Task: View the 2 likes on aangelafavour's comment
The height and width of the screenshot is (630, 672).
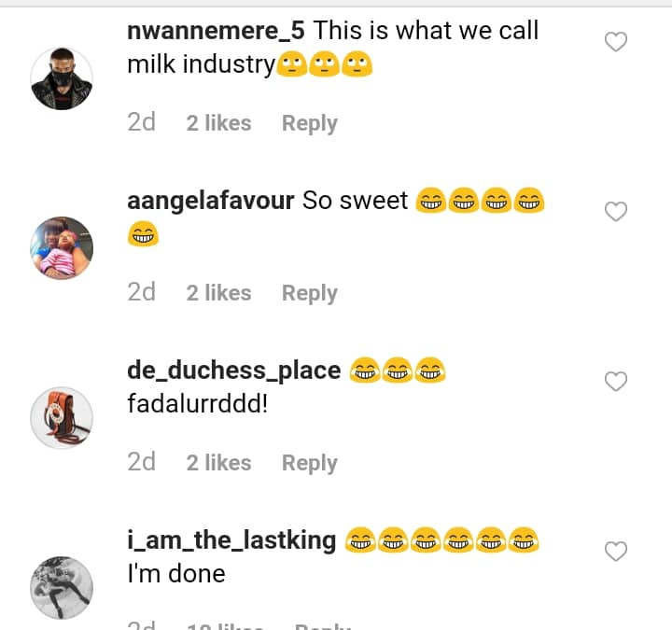Action: (218, 293)
